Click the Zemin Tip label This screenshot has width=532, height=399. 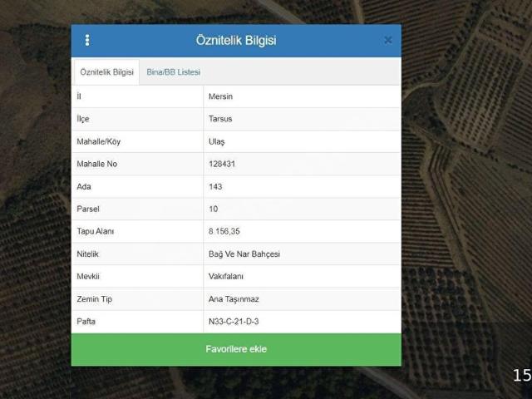pos(94,299)
